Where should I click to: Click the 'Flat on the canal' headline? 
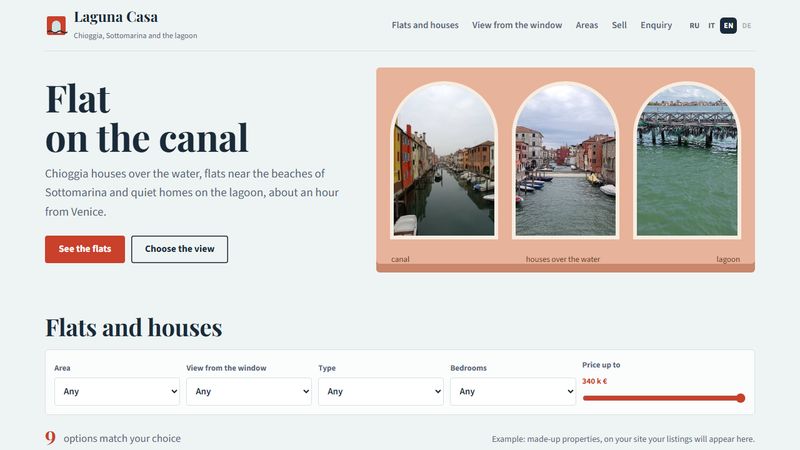coord(146,118)
